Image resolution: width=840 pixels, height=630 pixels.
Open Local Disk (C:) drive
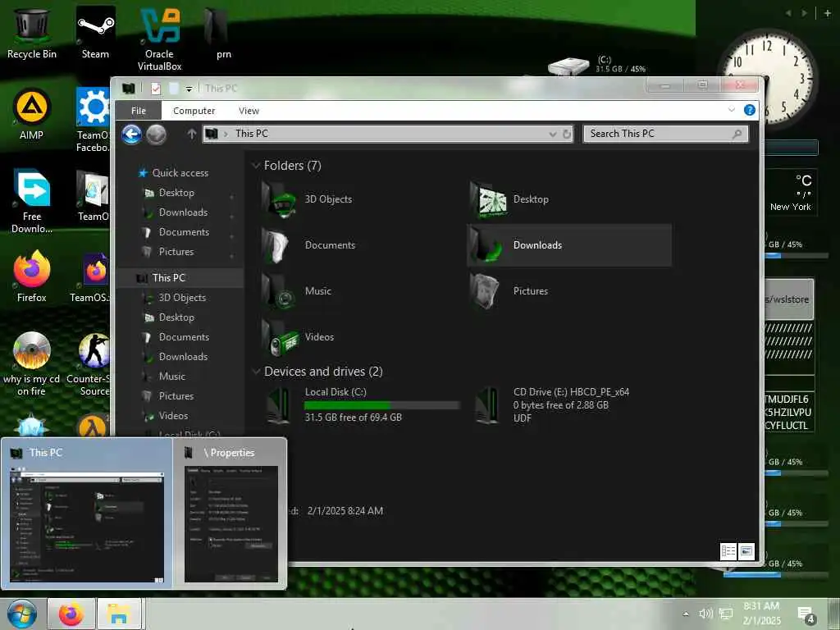pos(361,405)
